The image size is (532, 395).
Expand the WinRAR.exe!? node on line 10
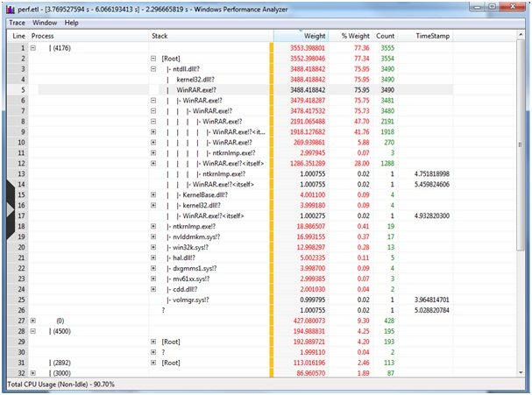coord(153,143)
